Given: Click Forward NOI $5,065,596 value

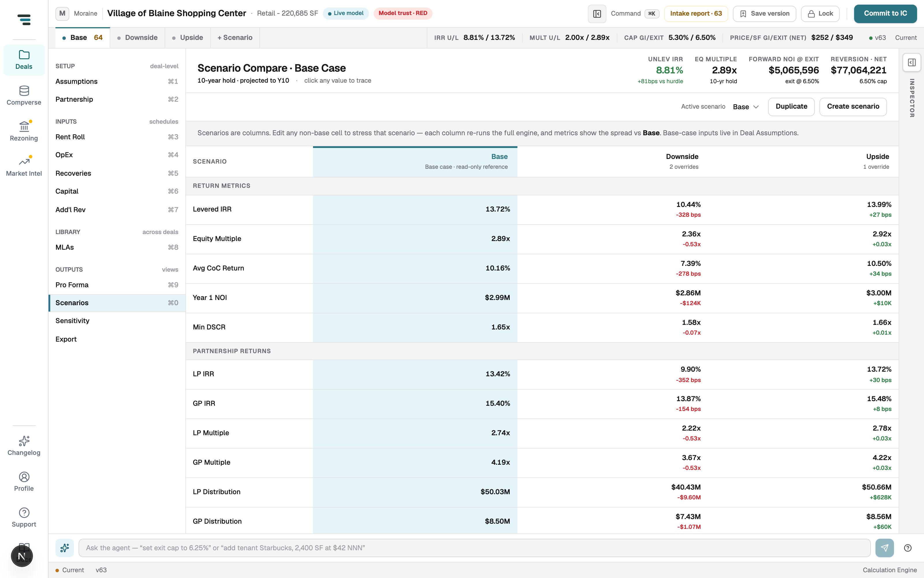Looking at the screenshot, I should tap(793, 70).
